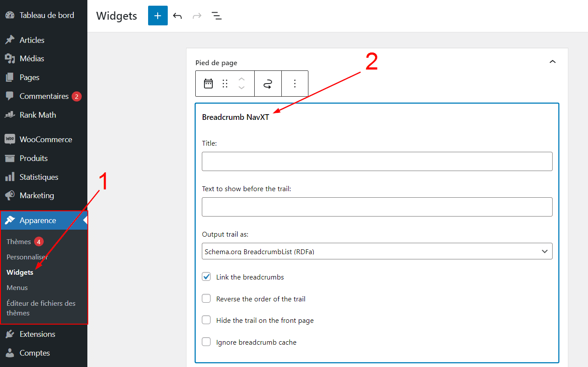Click the drag handle dots icon
The width and height of the screenshot is (588, 367).
tap(225, 84)
